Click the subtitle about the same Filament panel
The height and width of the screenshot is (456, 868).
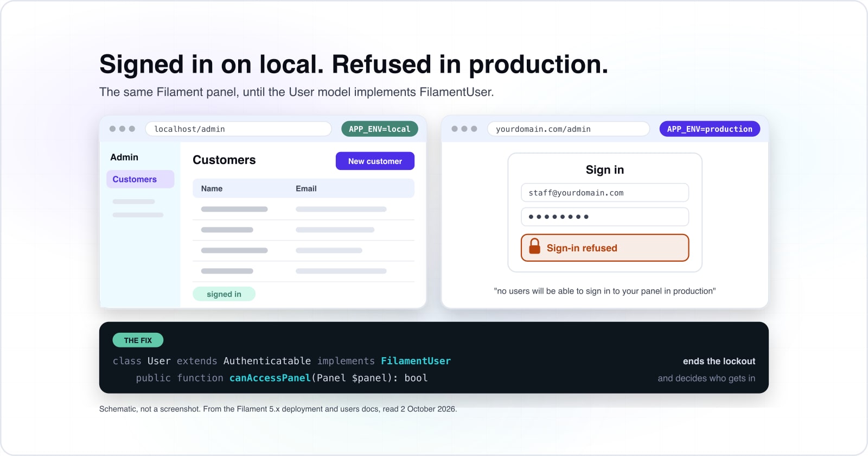point(297,92)
